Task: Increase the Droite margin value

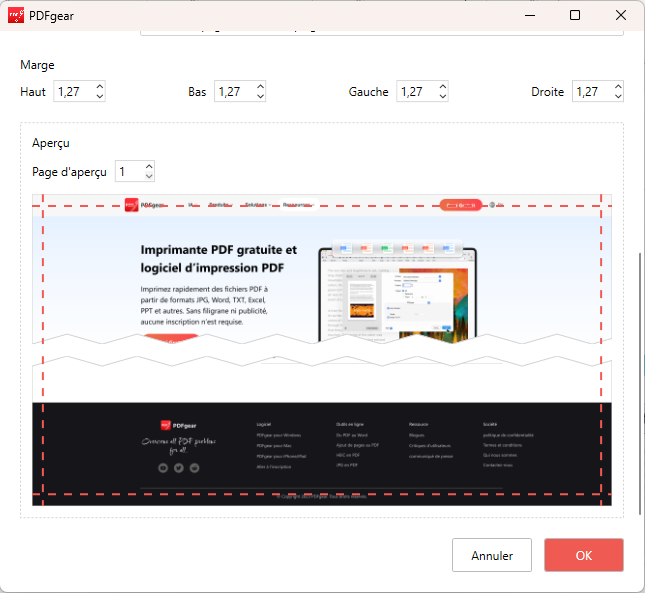Action: point(618,87)
